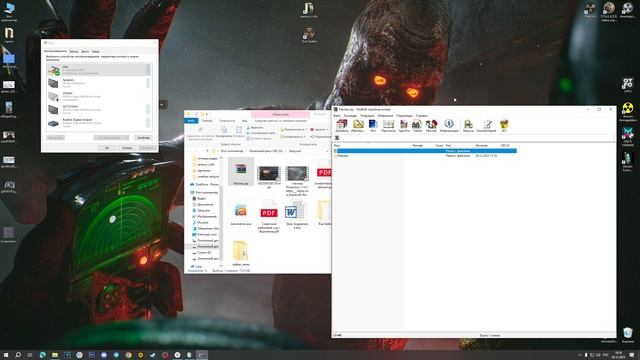
Task: Open the Find (Найти) tool in WinRAR
Action: pyautogui.click(x=417, y=125)
